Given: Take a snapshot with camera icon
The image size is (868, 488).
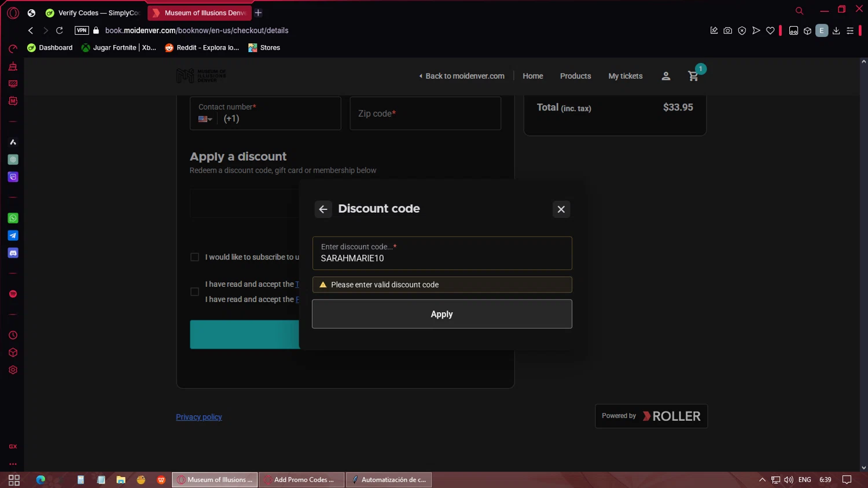Looking at the screenshot, I should coord(728,31).
